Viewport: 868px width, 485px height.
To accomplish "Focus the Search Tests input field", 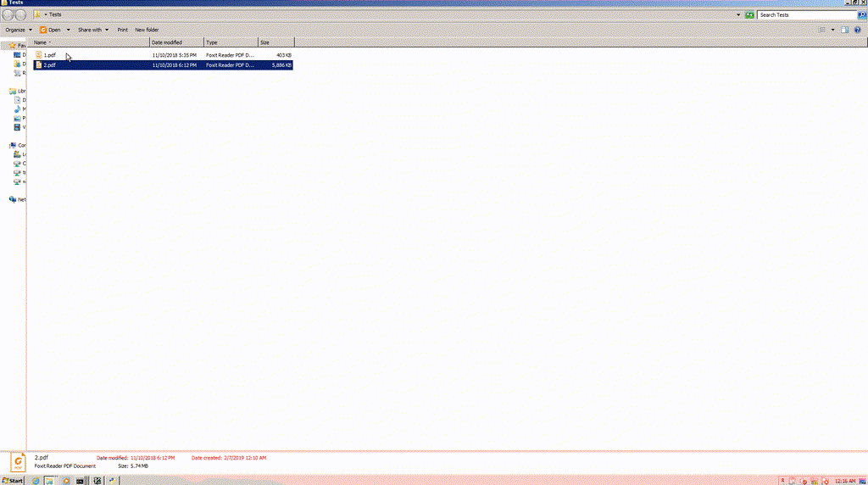I will pyautogui.click(x=807, y=15).
